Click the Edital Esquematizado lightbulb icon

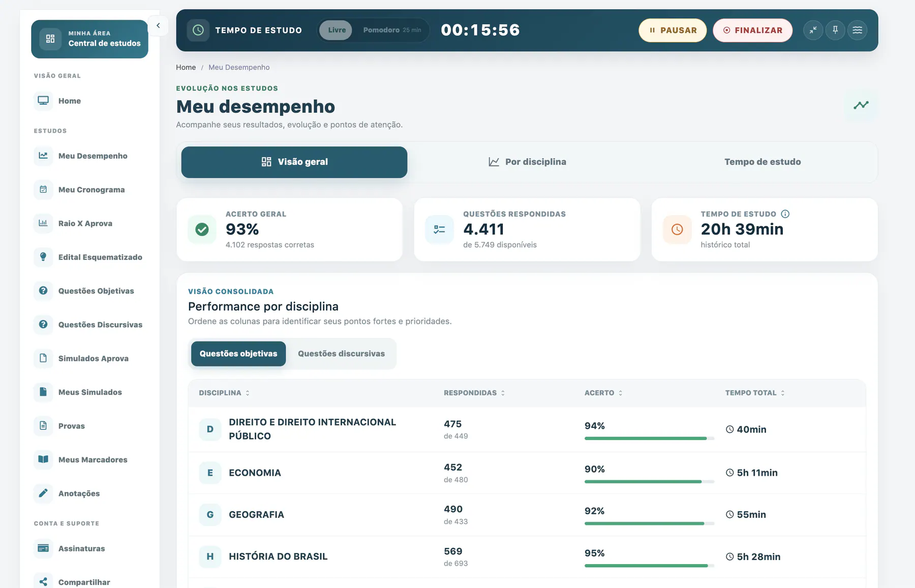(43, 257)
